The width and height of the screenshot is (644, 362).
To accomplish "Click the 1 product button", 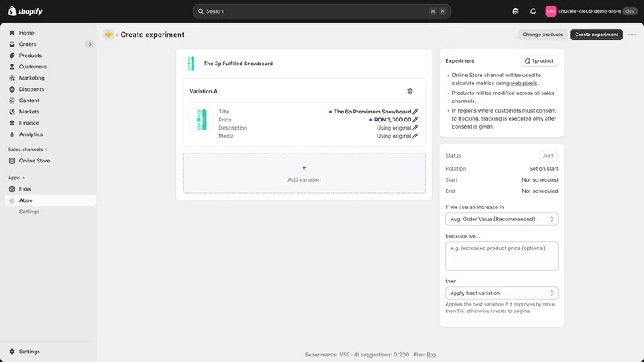I will [x=539, y=61].
